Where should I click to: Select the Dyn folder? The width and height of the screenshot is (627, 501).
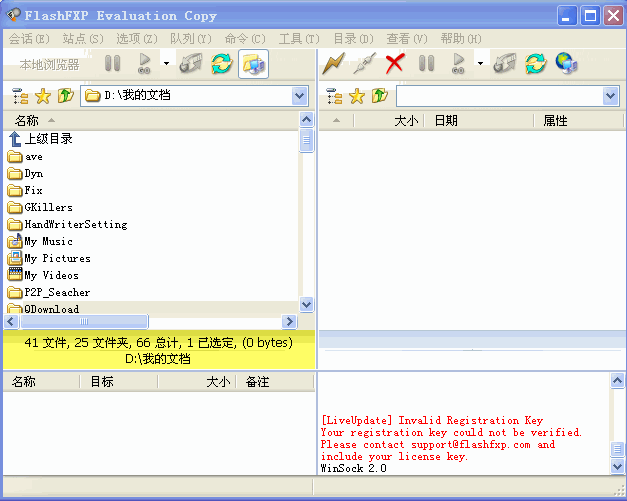(x=25, y=174)
